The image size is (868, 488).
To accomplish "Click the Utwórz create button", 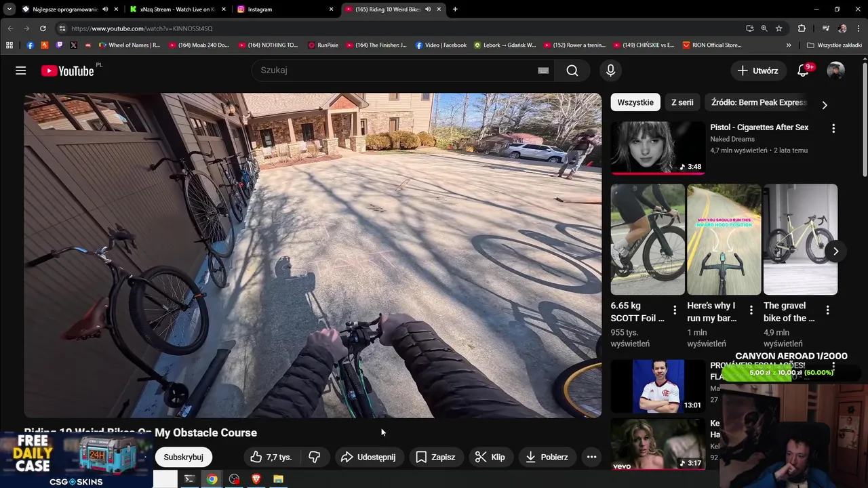I will pos(758,70).
